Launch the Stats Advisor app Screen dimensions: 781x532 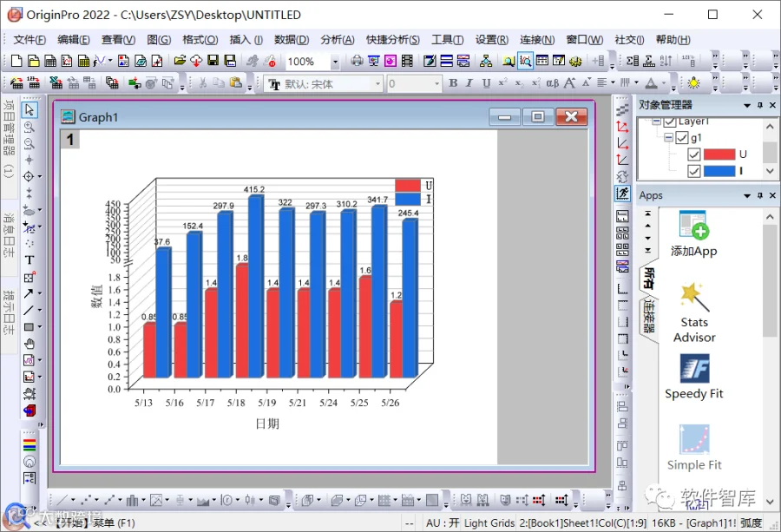(x=694, y=312)
